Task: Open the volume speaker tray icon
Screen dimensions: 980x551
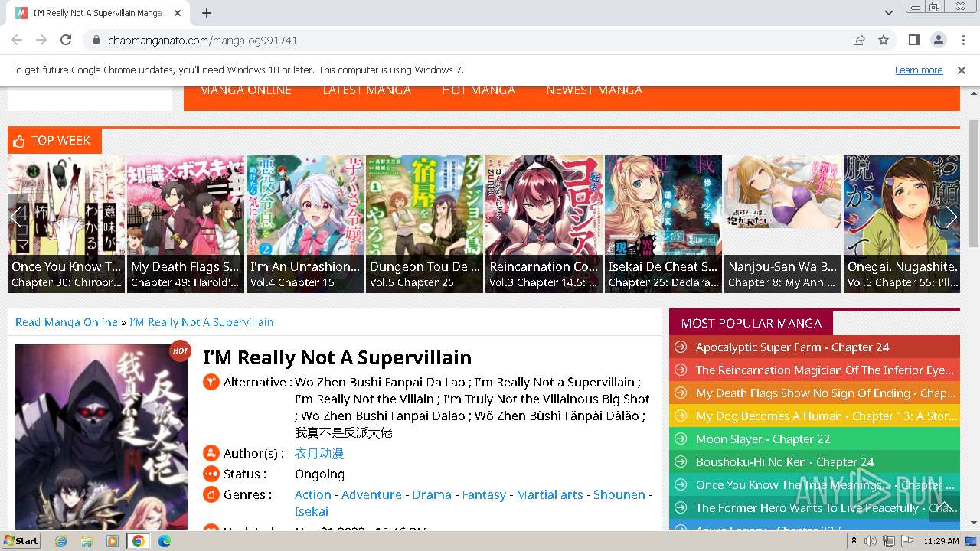Action: coord(871,541)
